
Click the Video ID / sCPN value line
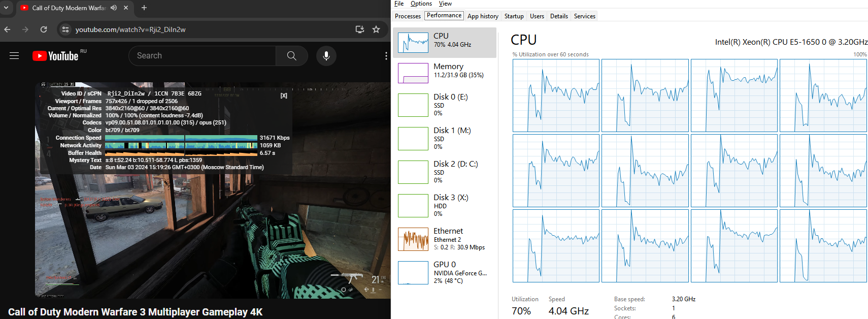pos(154,93)
